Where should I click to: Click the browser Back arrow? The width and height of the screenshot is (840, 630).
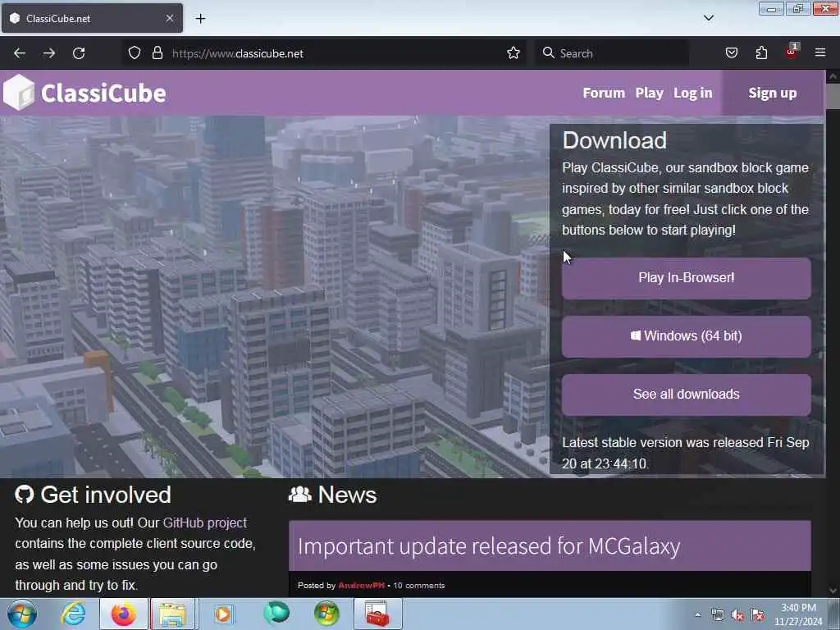tap(20, 53)
